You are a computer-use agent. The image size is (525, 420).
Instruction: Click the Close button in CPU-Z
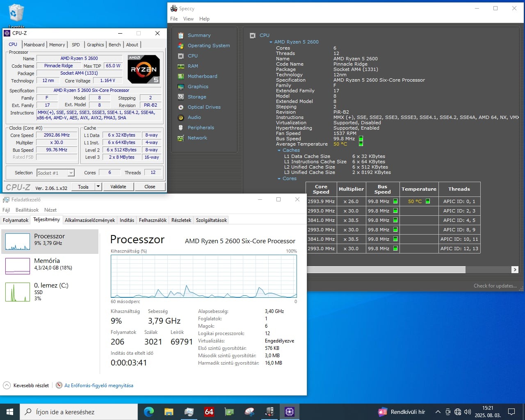pos(150,187)
